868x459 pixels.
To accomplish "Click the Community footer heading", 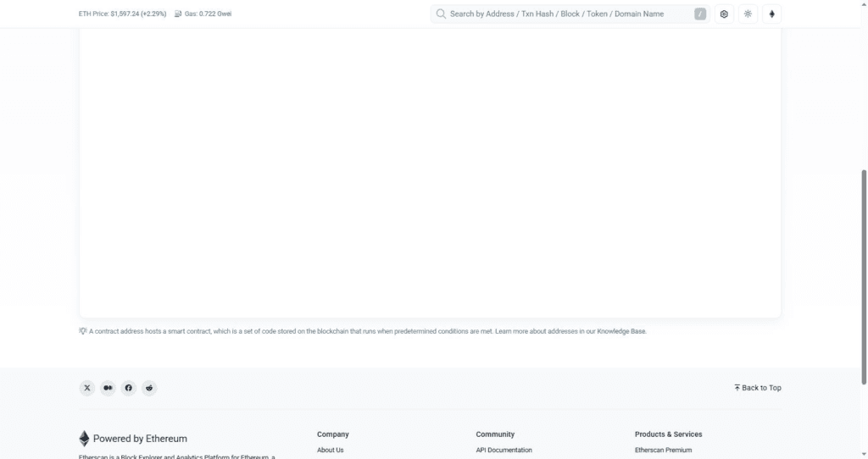I will click(x=495, y=434).
